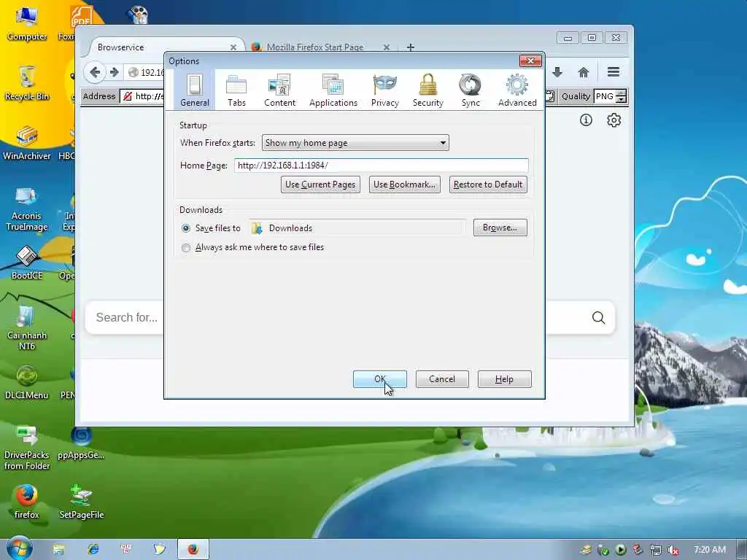Open page settings gear icon
This screenshot has width=747, height=560.
click(x=614, y=120)
